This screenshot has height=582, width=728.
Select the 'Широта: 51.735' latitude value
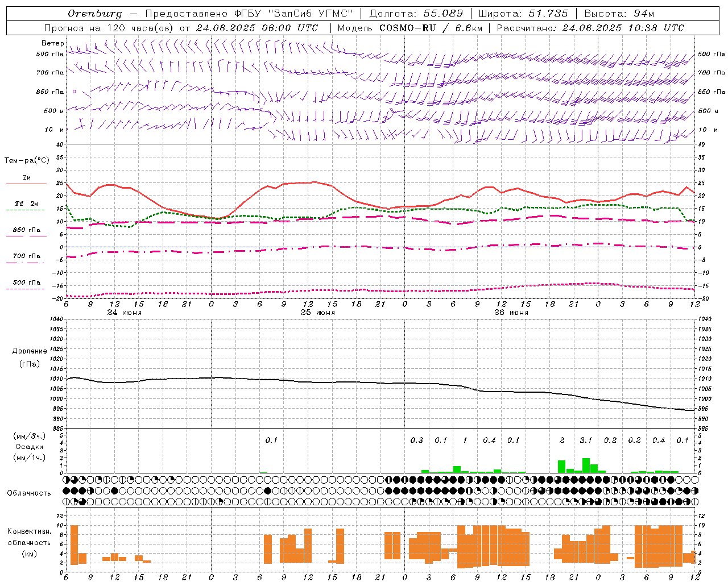[523, 14]
